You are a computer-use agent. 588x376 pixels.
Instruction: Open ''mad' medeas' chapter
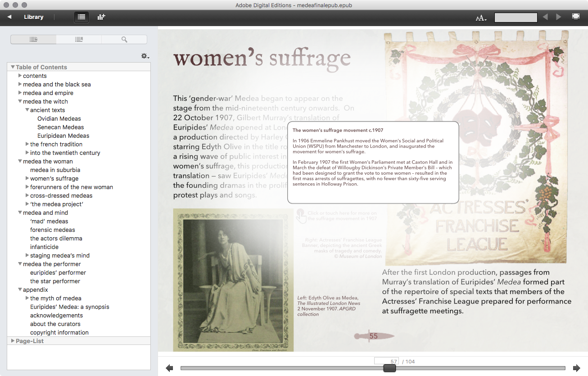49,221
